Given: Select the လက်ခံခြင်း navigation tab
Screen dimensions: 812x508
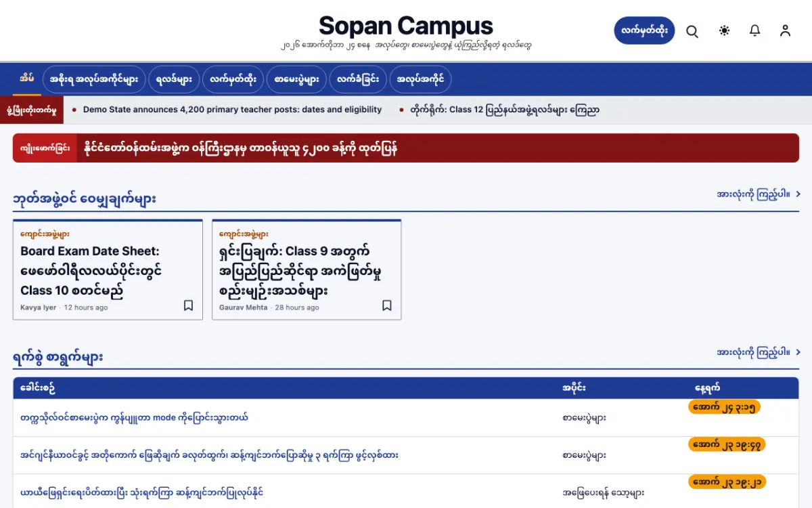Looking at the screenshot, I should [358, 79].
